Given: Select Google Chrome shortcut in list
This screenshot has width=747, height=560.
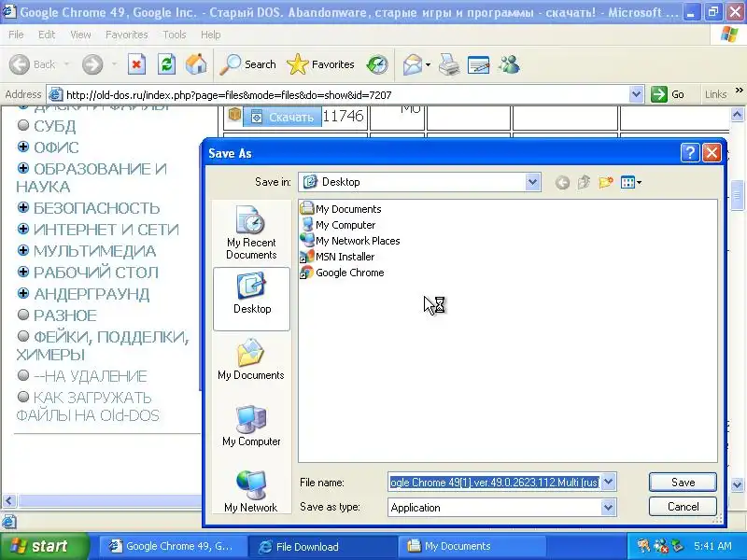Looking at the screenshot, I should [x=342, y=273].
